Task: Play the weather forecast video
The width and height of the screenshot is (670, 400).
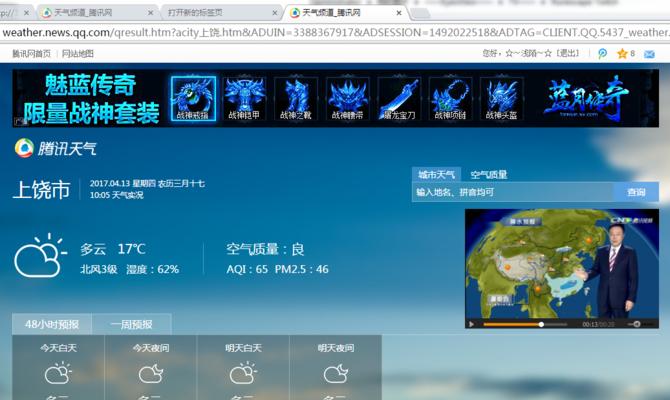Action: pos(471,324)
